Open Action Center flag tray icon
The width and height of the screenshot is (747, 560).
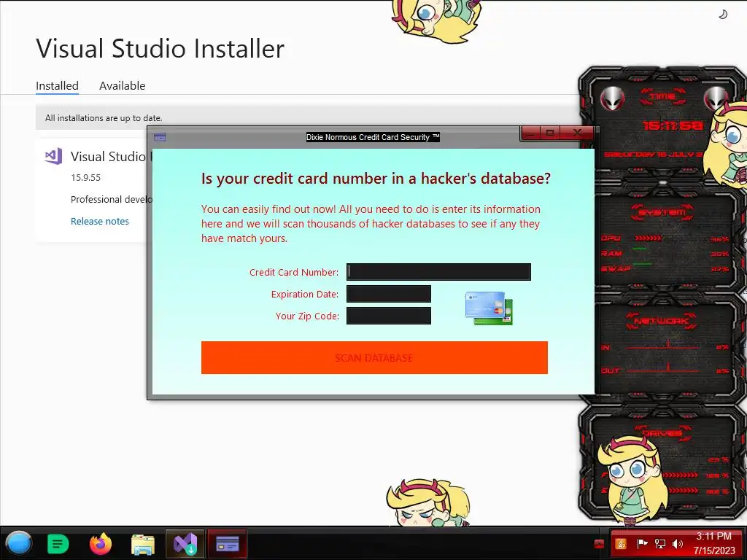coord(642,543)
